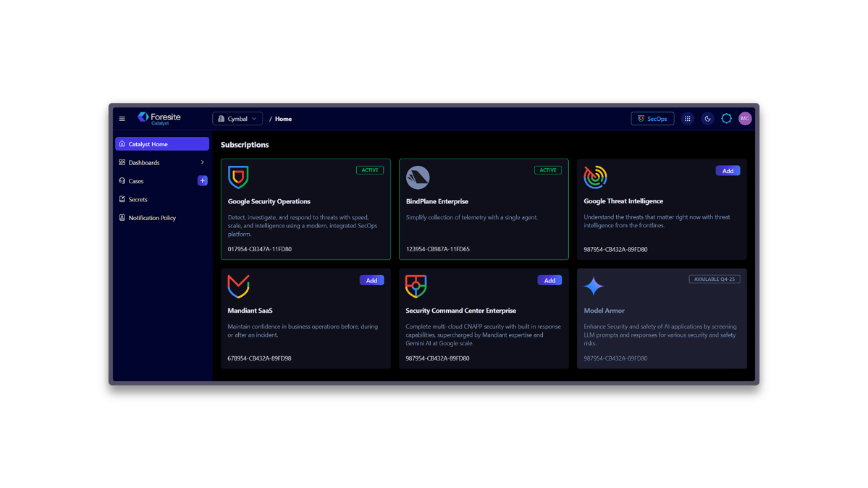The height and width of the screenshot is (488, 868).
Task: Open the notifications gear shape icon
Action: [726, 118]
